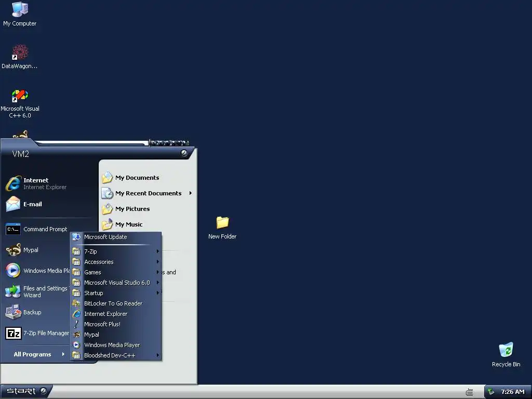Click the Internet Explorer icon in All Programs

coord(76,314)
